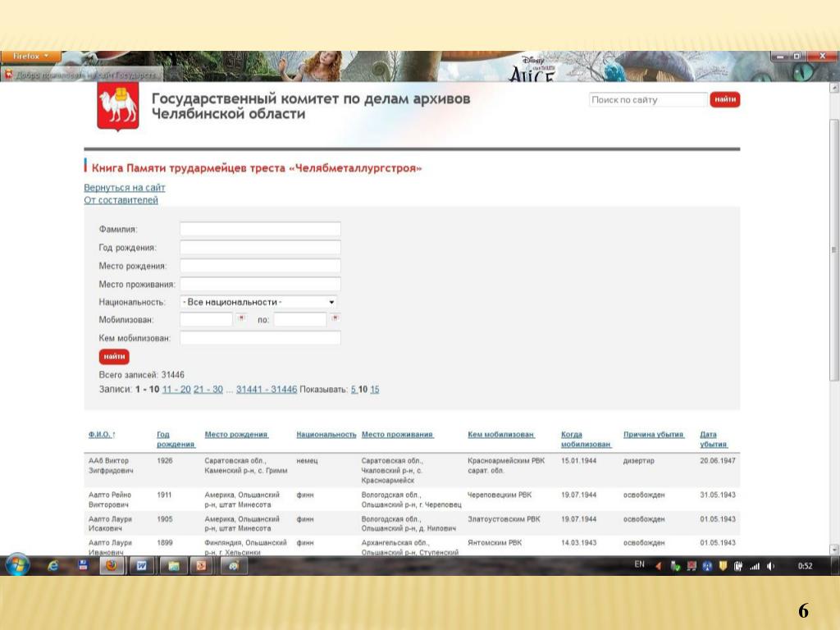The height and width of the screenshot is (630, 840).
Task: Click the scrollbar down arrow
Action: pos(834,549)
